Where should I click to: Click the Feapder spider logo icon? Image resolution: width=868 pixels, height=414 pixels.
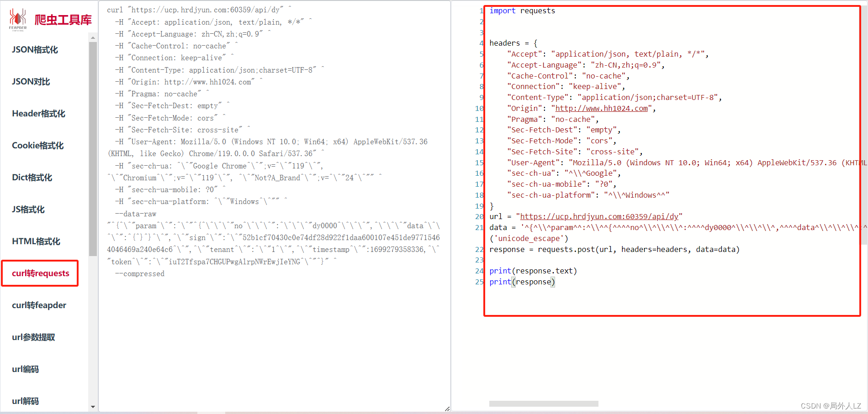18,19
